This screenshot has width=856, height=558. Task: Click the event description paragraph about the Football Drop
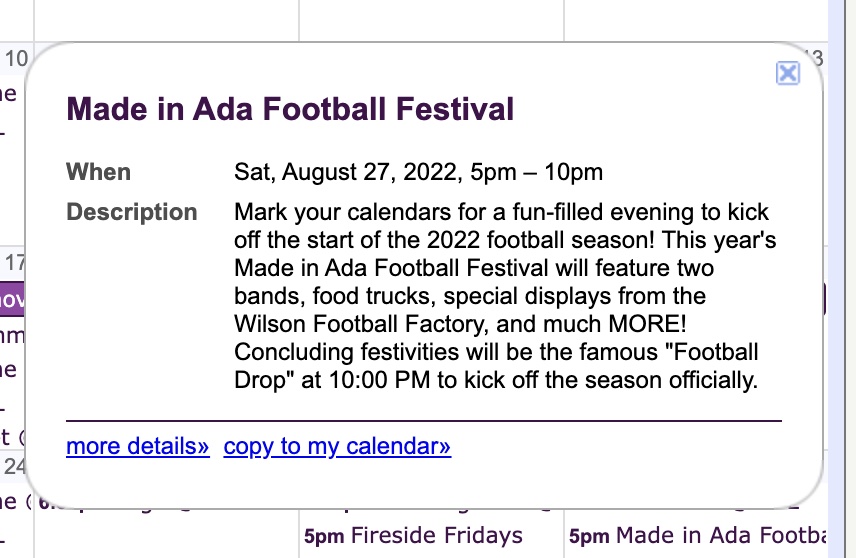click(x=505, y=296)
